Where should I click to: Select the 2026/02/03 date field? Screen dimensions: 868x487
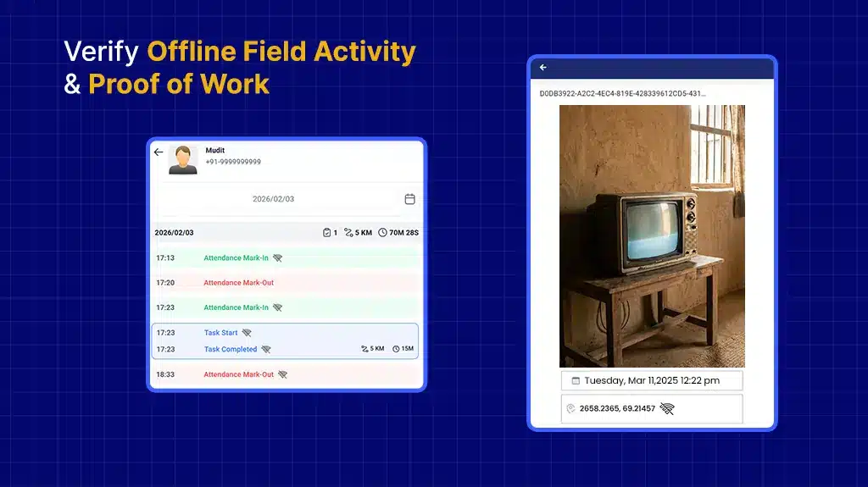[274, 199]
